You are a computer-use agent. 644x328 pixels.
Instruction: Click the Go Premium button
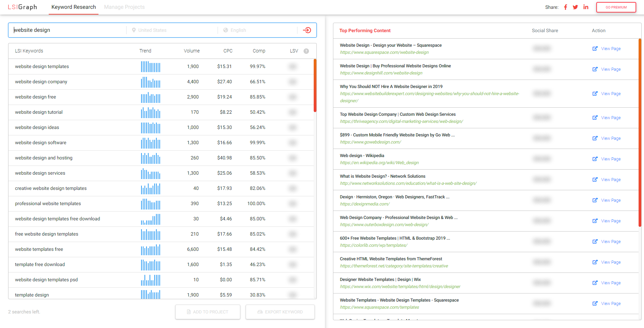[616, 7]
